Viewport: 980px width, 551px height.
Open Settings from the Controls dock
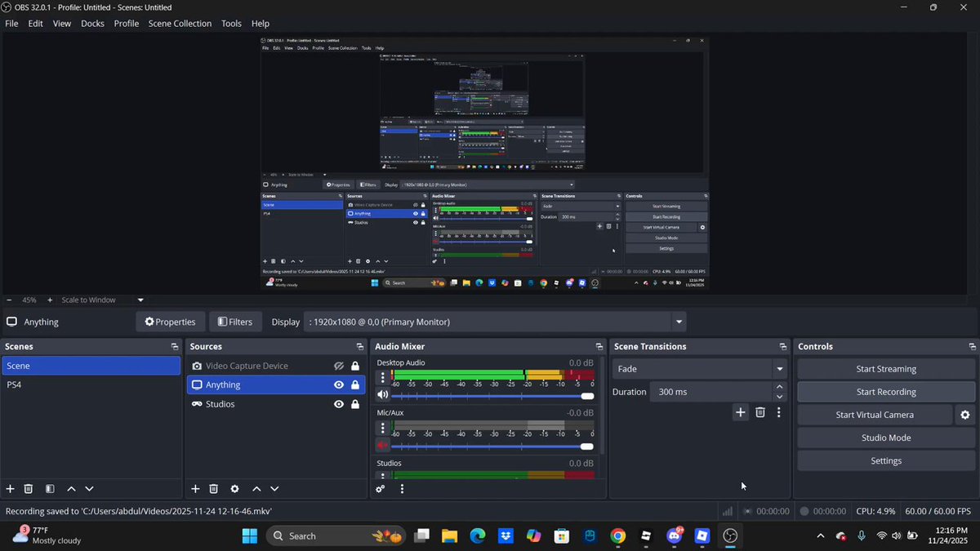coord(886,460)
